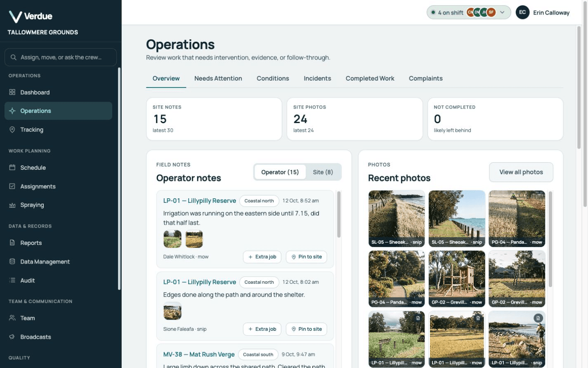Click the Broadcasts megaphone icon
Image resolution: width=588 pixels, height=368 pixels.
[12, 337]
